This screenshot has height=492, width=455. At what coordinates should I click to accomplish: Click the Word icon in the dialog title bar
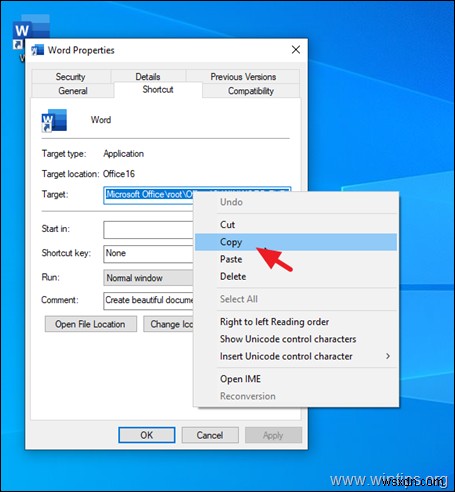click(37, 50)
